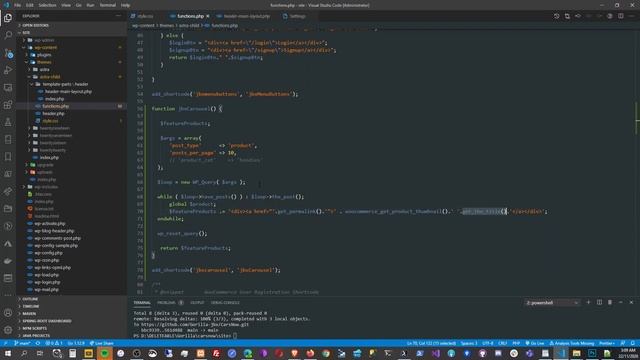Click UTF-8 encoding in status bar

(x=487, y=343)
